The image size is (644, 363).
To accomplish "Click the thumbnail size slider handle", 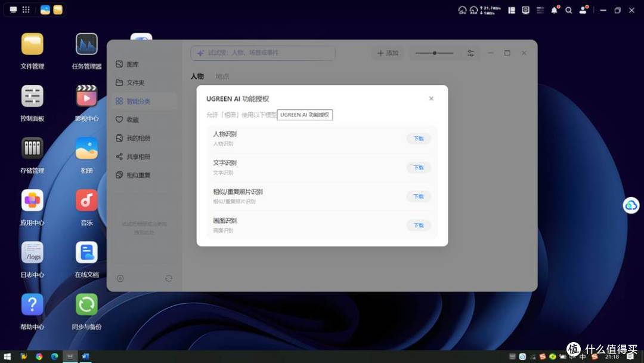I will [x=435, y=53].
